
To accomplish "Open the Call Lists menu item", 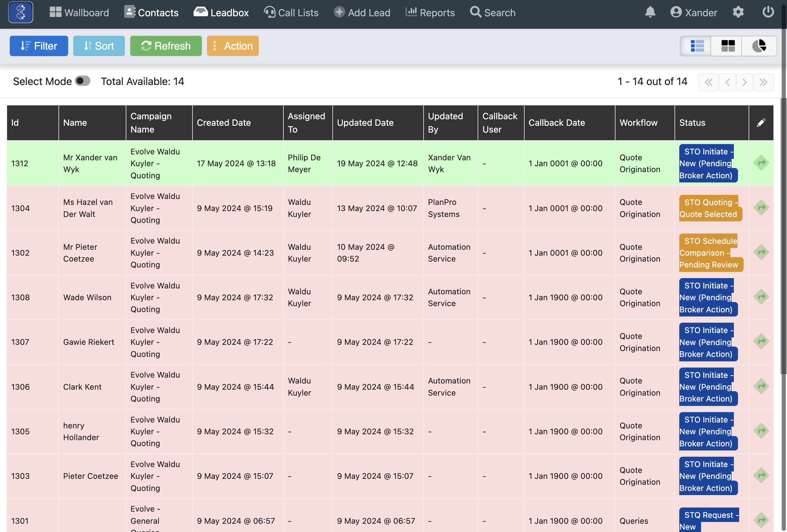I will (x=291, y=12).
